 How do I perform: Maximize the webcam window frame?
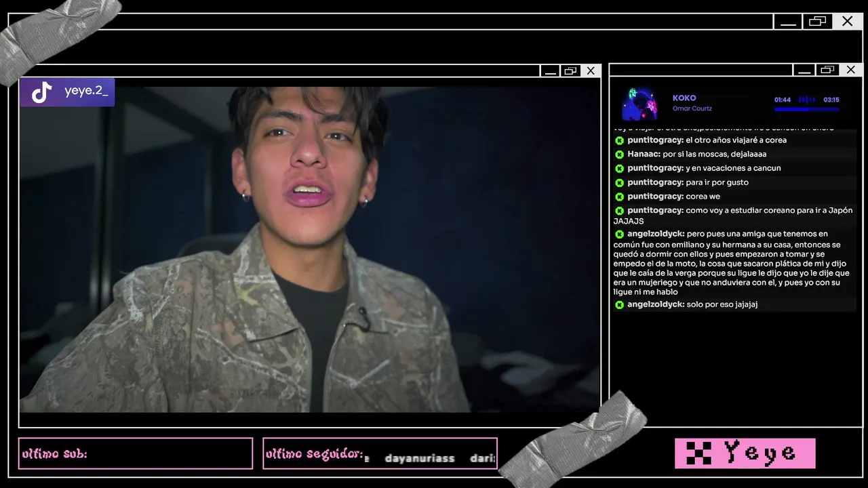[x=570, y=70]
